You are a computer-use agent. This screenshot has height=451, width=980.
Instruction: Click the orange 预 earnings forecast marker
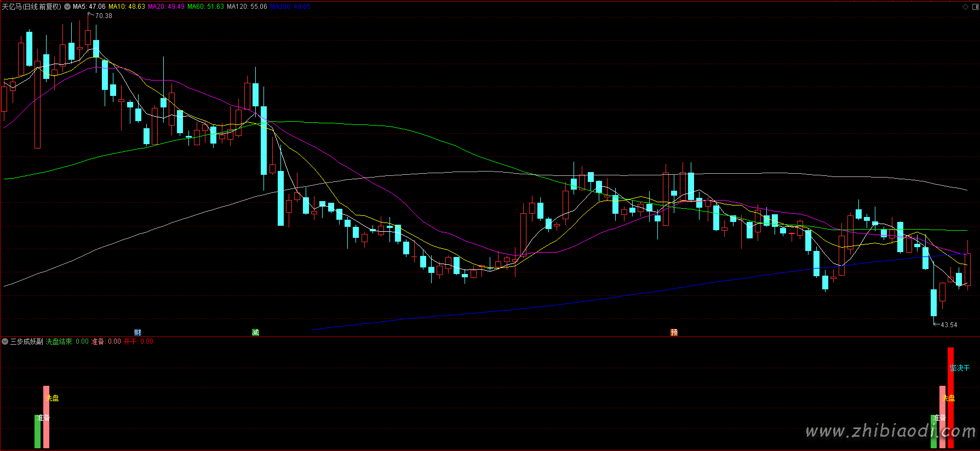click(x=674, y=333)
